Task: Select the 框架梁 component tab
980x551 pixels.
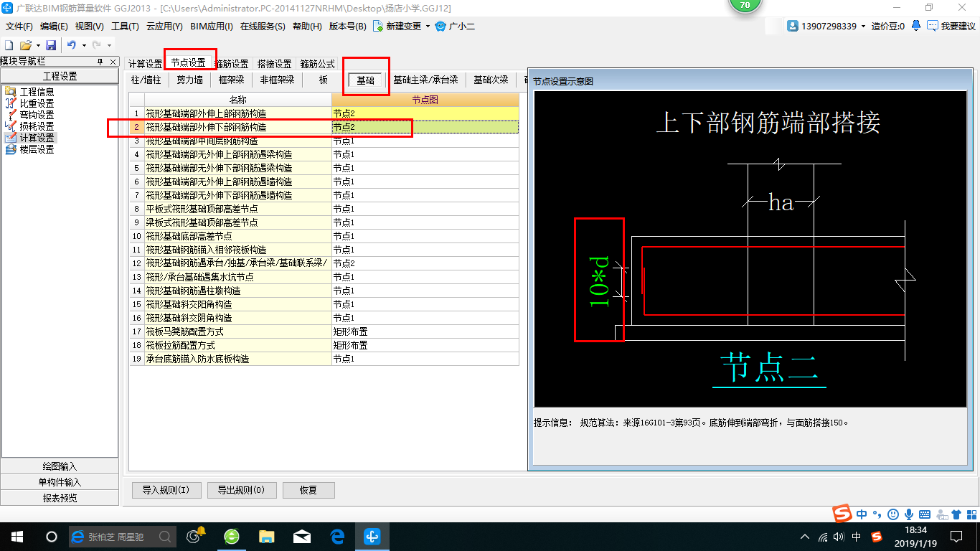Action: [x=231, y=80]
